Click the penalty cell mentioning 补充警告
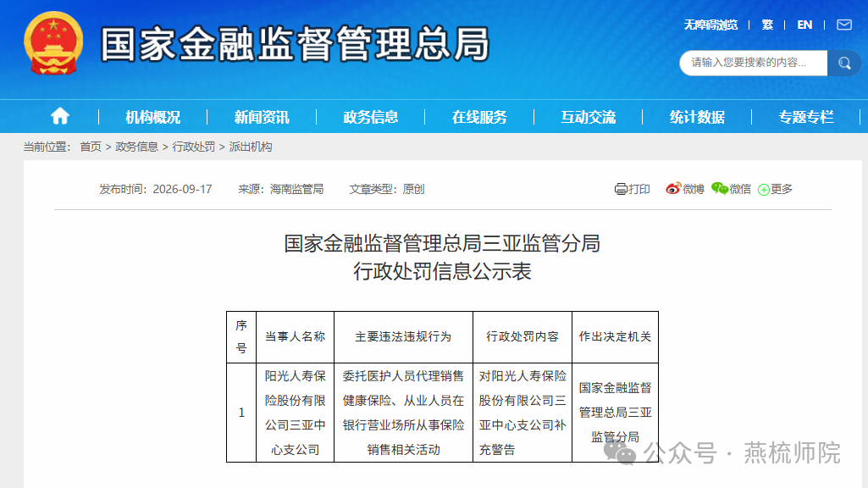The image size is (868, 488). click(x=522, y=413)
